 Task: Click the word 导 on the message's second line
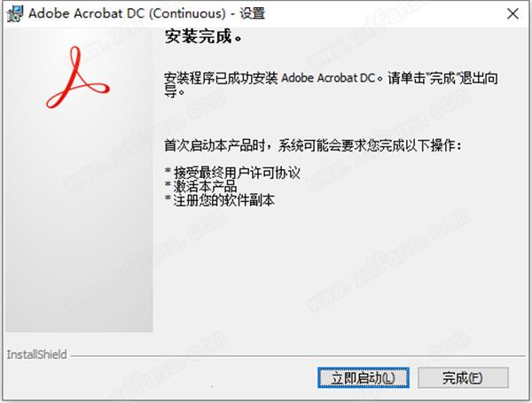[x=170, y=91]
